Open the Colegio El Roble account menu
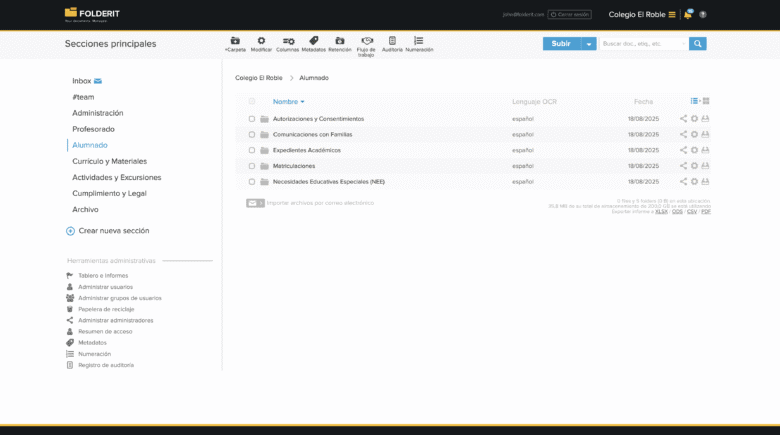 (642, 14)
